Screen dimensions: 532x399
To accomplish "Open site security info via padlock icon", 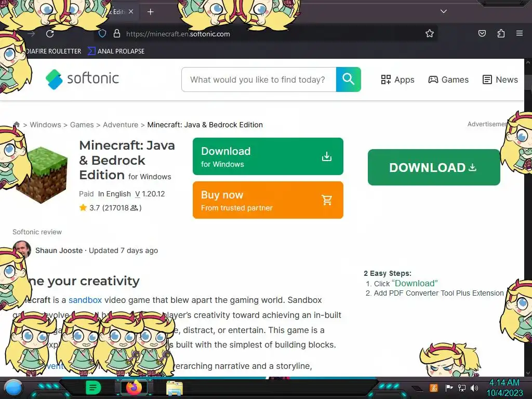I will point(117,34).
